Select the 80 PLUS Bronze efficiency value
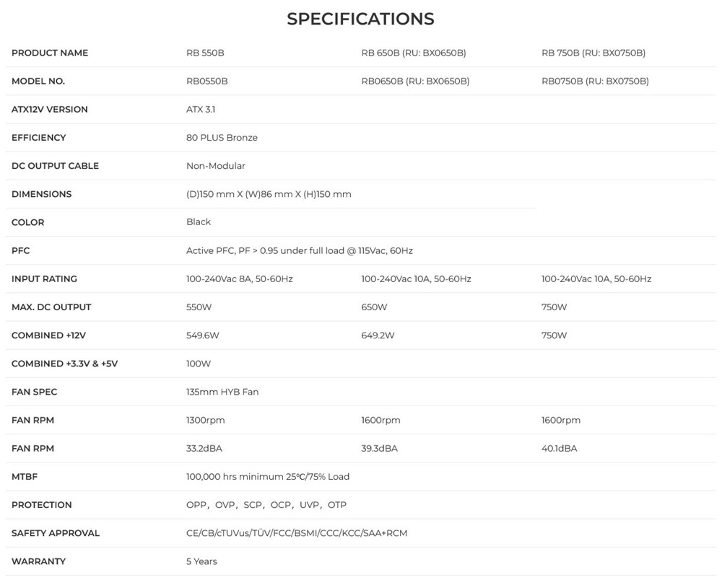Image resolution: width=722 pixels, height=588 pixels. (x=222, y=137)
